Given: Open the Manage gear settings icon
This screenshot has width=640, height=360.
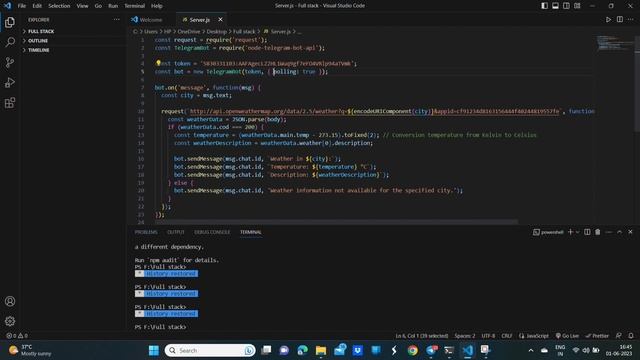Looking at the screenshot, I should tap(10, 321).
